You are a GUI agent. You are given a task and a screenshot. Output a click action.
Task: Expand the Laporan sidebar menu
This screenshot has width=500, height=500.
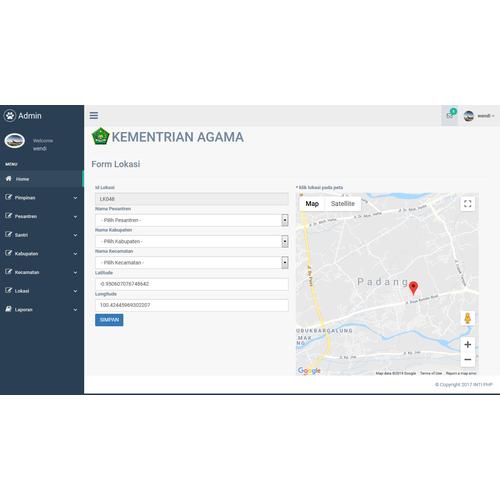[x=42, y=310]
